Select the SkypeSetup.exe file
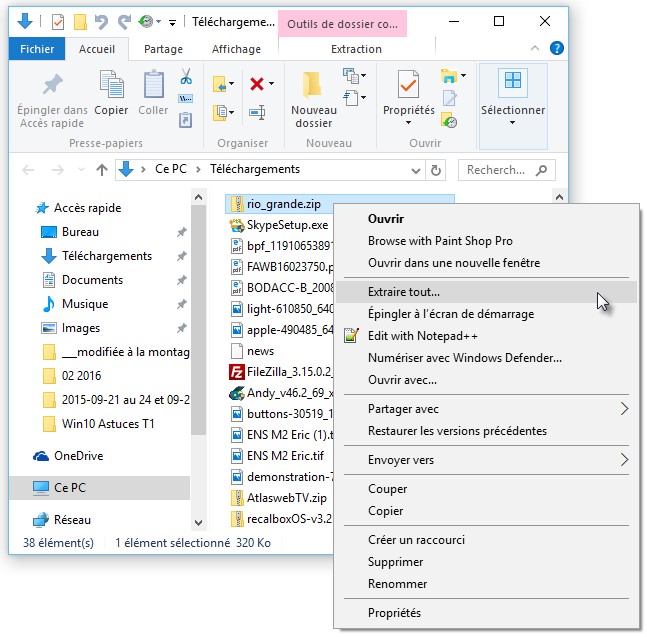 pyautogui.click(x=286, y=226)
